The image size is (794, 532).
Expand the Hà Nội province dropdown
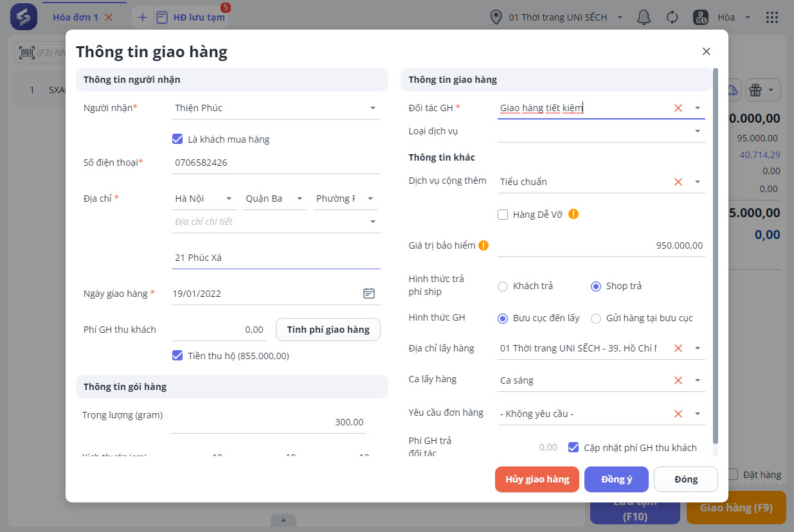[229, 199]
